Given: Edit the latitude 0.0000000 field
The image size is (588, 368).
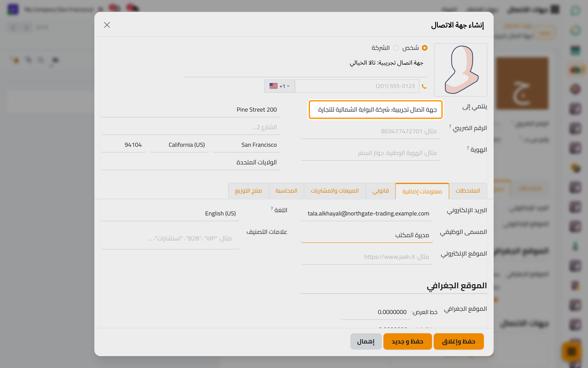Looking at the screenshot, I should click(x=375, y=312).
